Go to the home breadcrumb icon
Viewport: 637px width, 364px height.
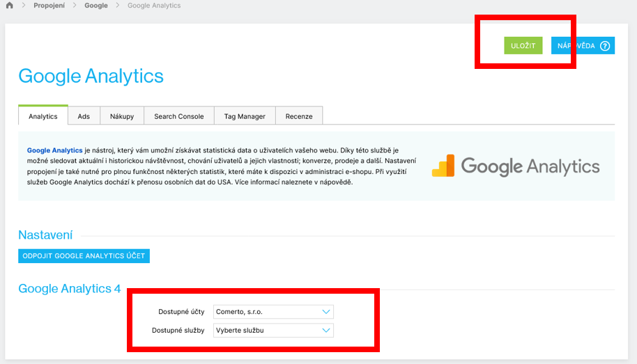click(x=9, y=6)
